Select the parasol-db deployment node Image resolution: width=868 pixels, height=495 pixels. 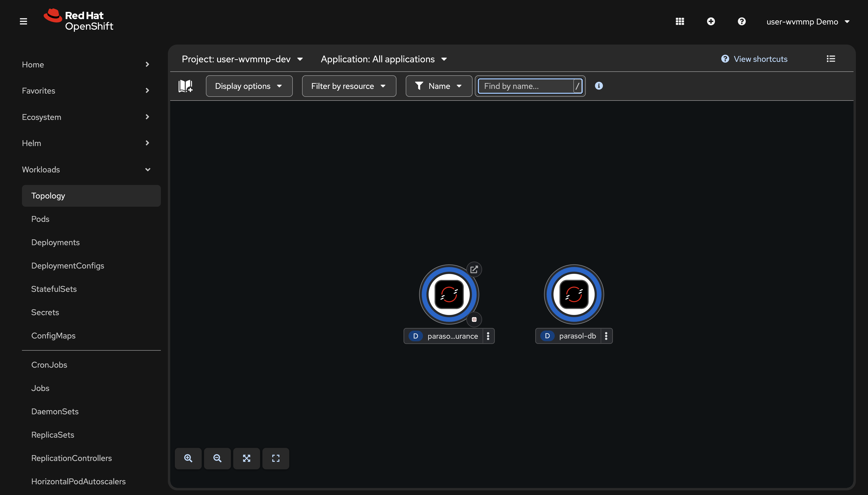574,294
